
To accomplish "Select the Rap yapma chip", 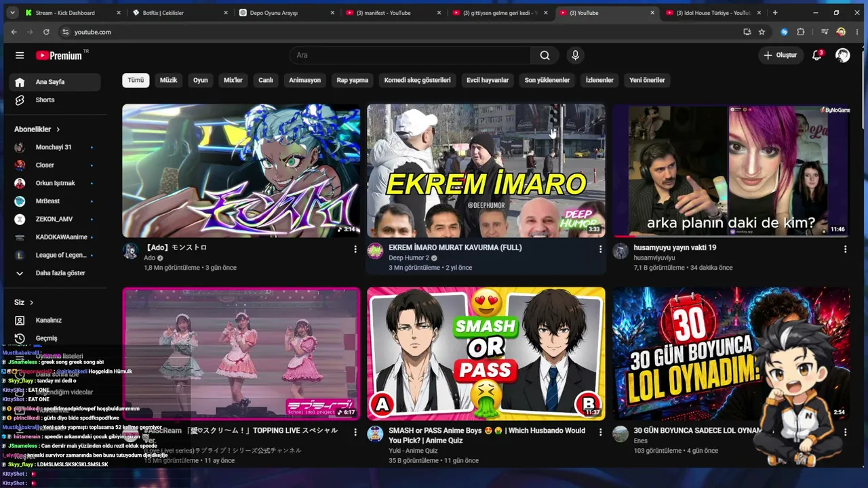I will click(x=353, y=80).
